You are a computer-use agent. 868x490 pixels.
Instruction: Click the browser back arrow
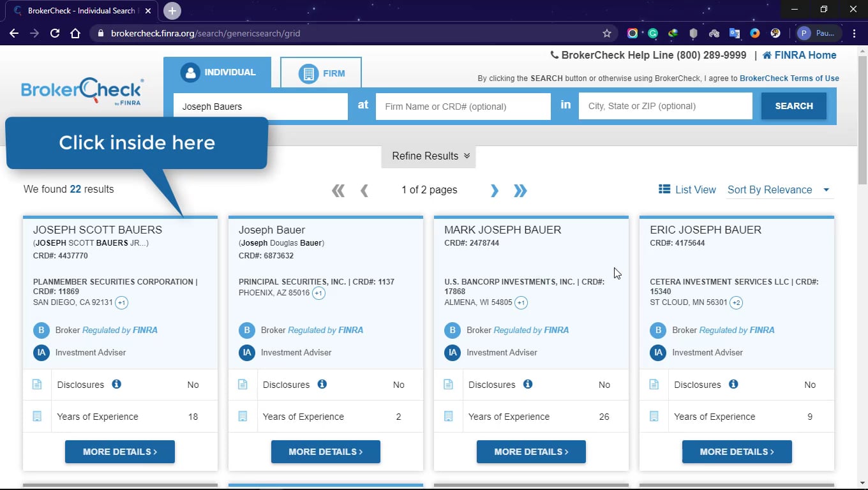(14, 33)
